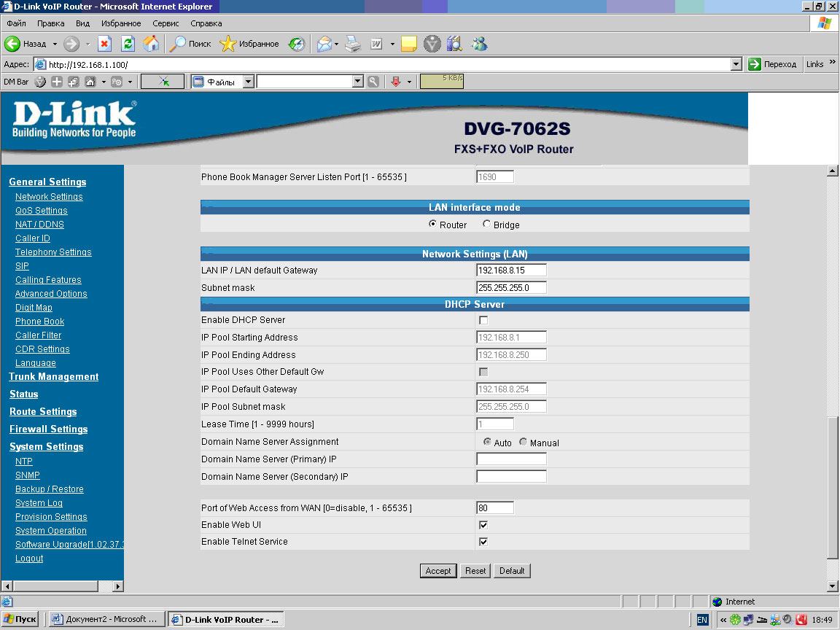840x630 pixels.
Task: Toggle the Enable Web UI checkbox
Action: click(483, 524)
